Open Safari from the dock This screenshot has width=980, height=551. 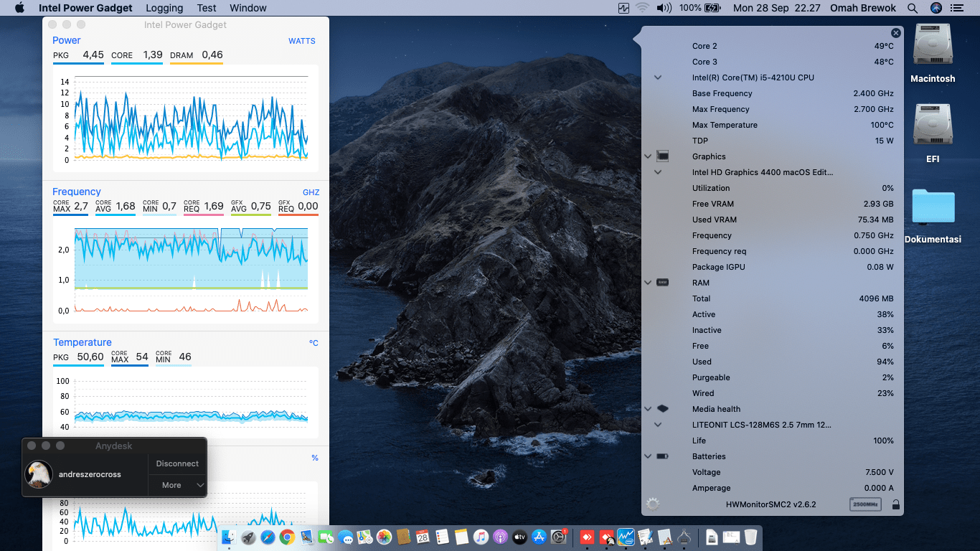tap(268, 537)
